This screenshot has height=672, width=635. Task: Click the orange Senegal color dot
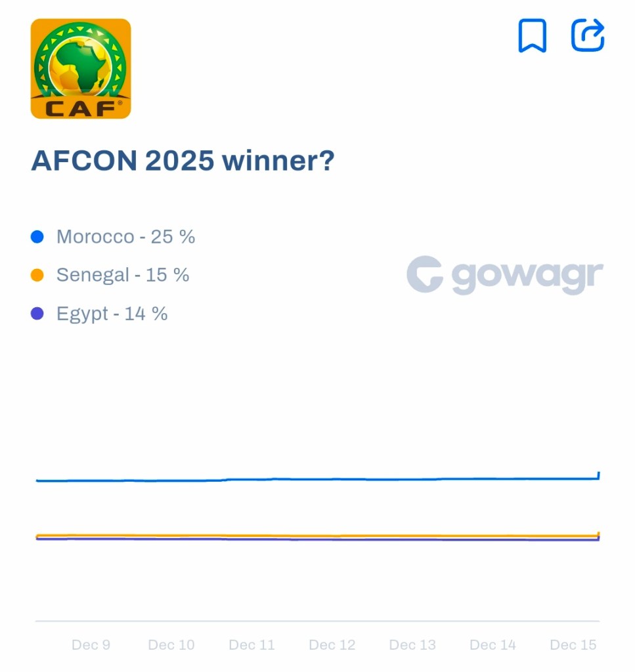pos(37,276)
